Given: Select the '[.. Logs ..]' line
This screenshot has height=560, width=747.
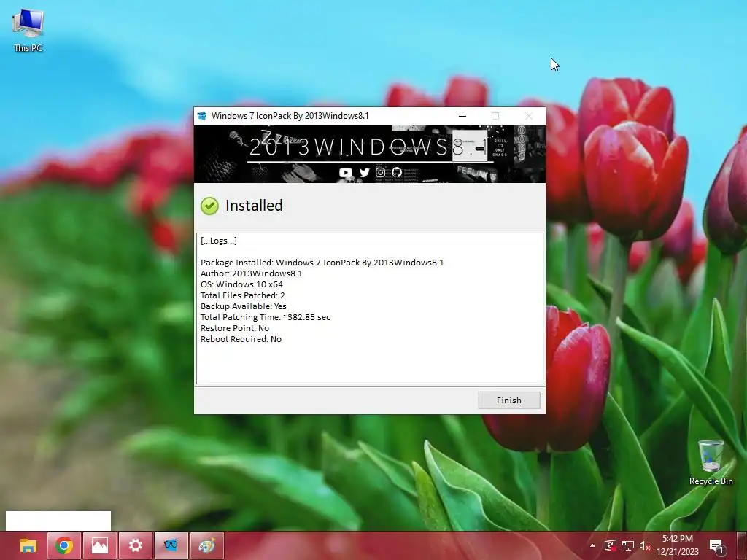Looking at the screenshot, I should tap(219, 241).
